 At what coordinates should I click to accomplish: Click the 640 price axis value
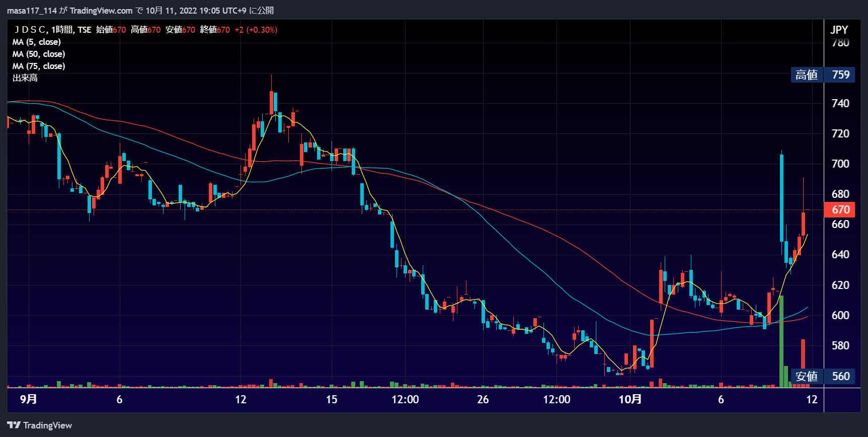click(x=840, y=254)
